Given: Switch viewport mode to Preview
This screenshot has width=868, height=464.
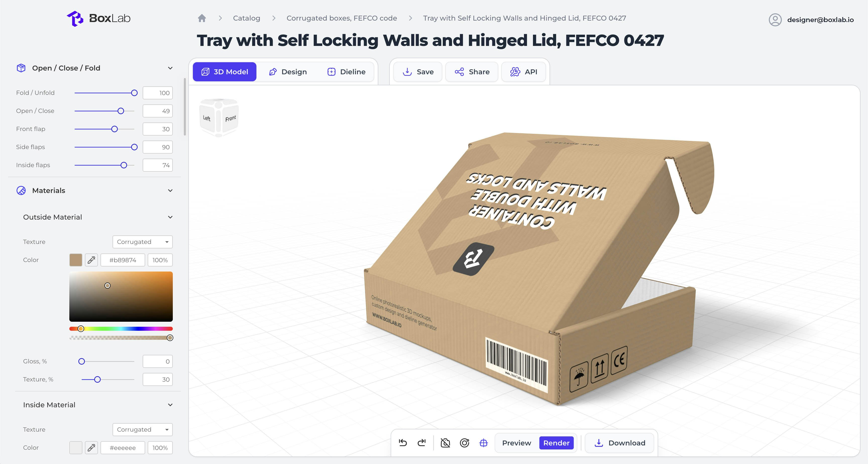Looking at the screenshot, I should click(x=516, y=443).
